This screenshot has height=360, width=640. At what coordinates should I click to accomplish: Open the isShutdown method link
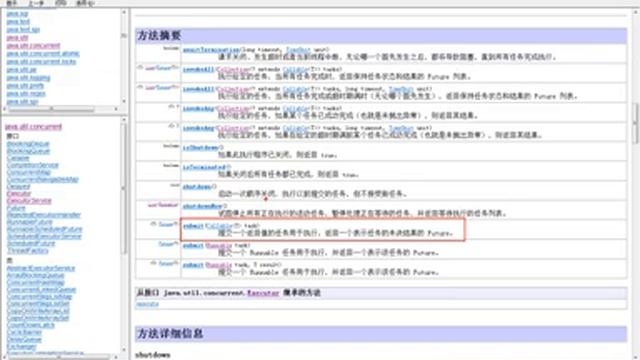201,147
